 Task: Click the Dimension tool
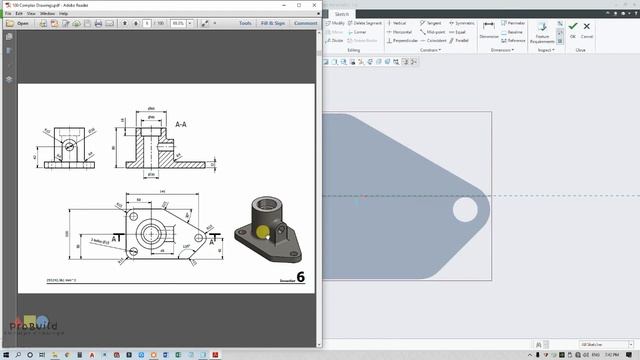coord(489,30)
